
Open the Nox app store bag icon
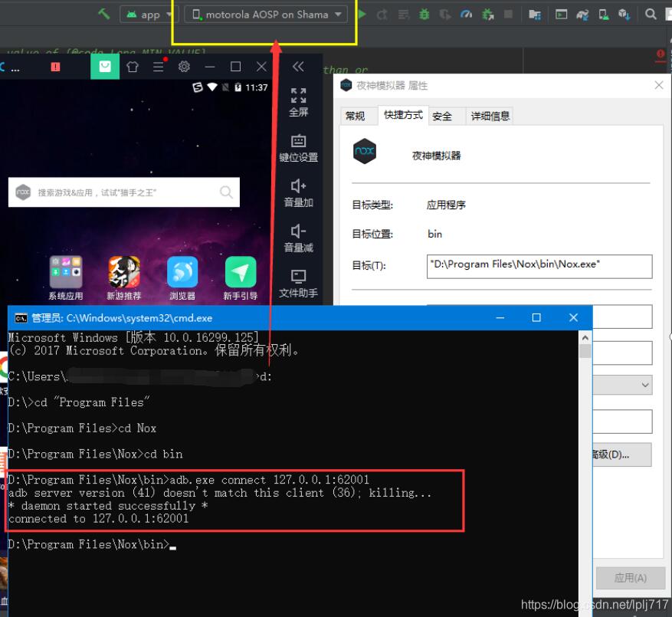tap(105, 67)
